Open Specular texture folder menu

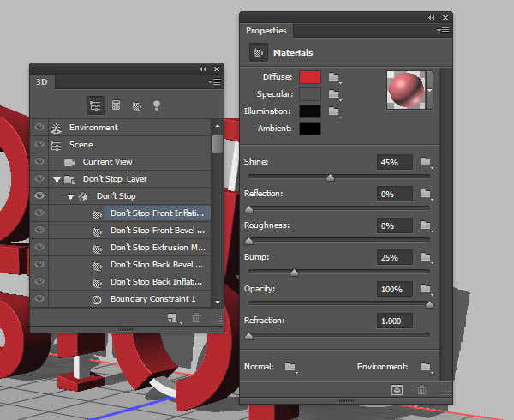335,94
